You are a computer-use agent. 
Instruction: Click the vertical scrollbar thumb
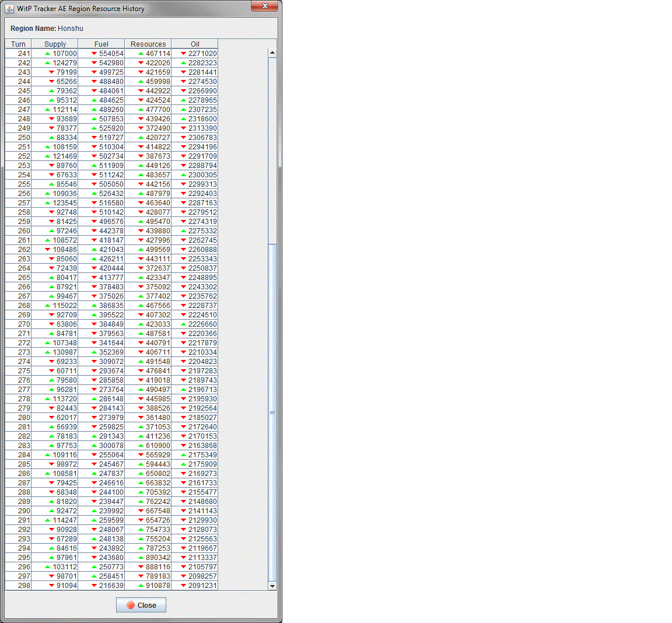click(x=272, y=412)
